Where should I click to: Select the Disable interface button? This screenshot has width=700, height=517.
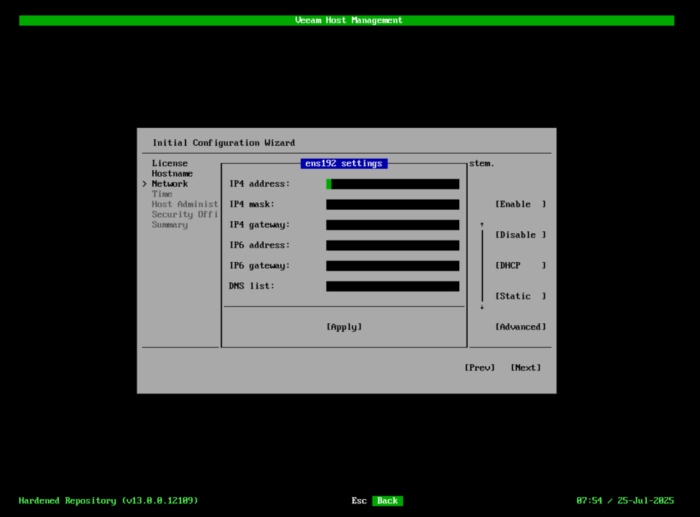coord(521,235)
